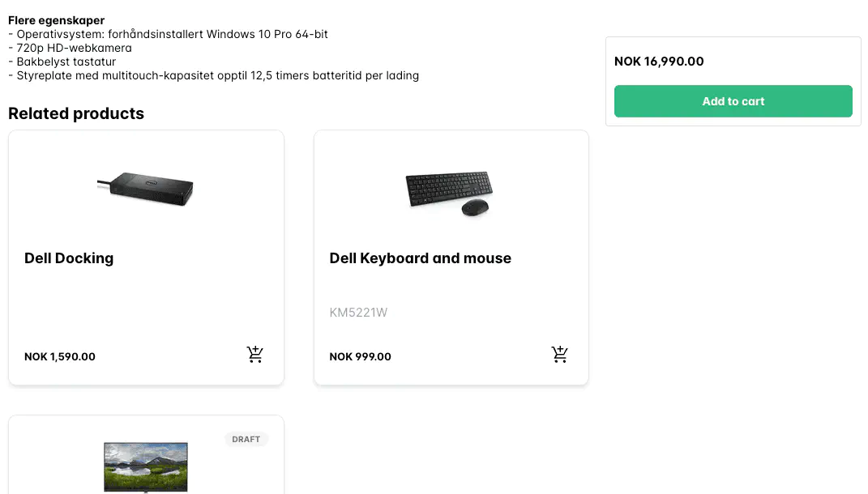The height and width of the screenshot is (494, 868).
Task: Click the Flere egenskaper heading
Action: pos(56,19)
